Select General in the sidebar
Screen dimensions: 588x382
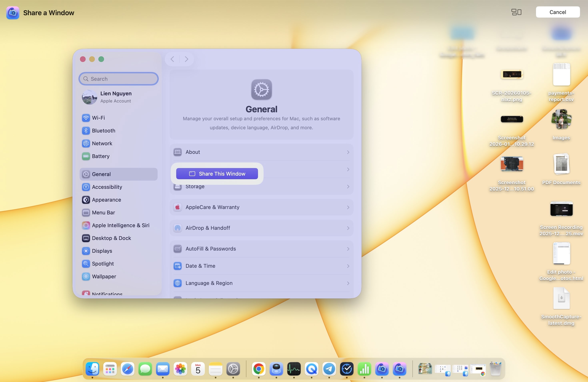coord(119,174)
